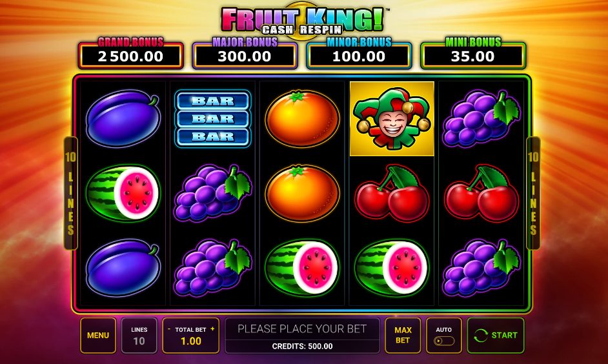Click the top orange in the middle reel
The image size is (608, 364).
(x=302, y=119)
